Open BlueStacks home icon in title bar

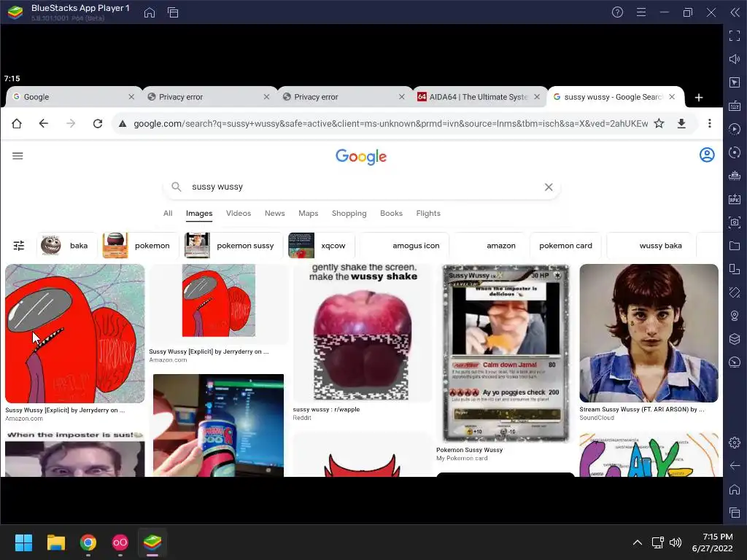pos(150,12)
